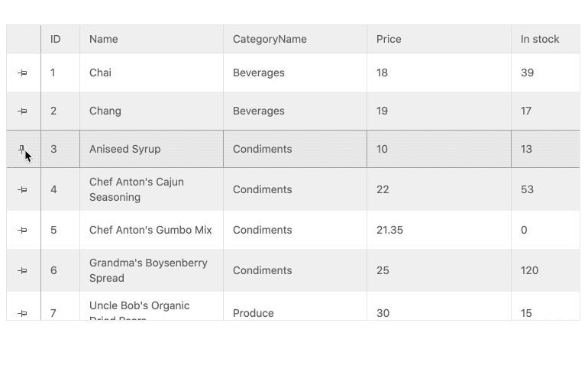588x368 pixels.
Task: Pin Chef Anton's Cajun Seasoning row
Action: point(22,189)
